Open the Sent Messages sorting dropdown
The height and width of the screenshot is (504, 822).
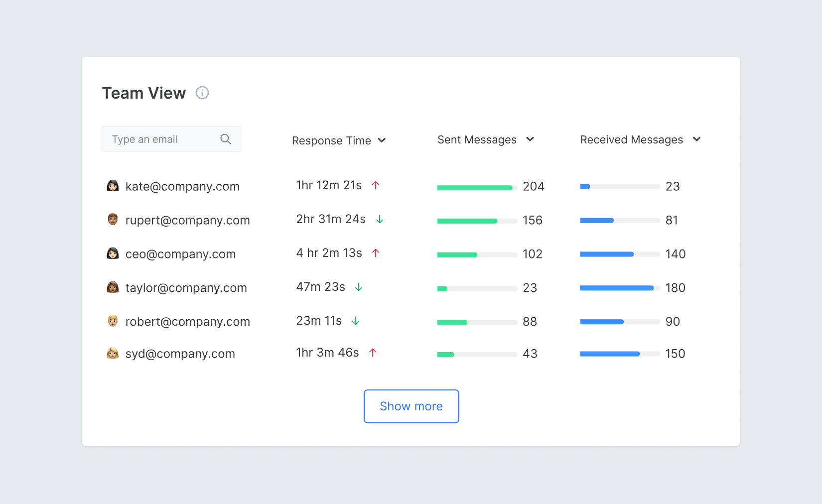click(x=530, y=139)
